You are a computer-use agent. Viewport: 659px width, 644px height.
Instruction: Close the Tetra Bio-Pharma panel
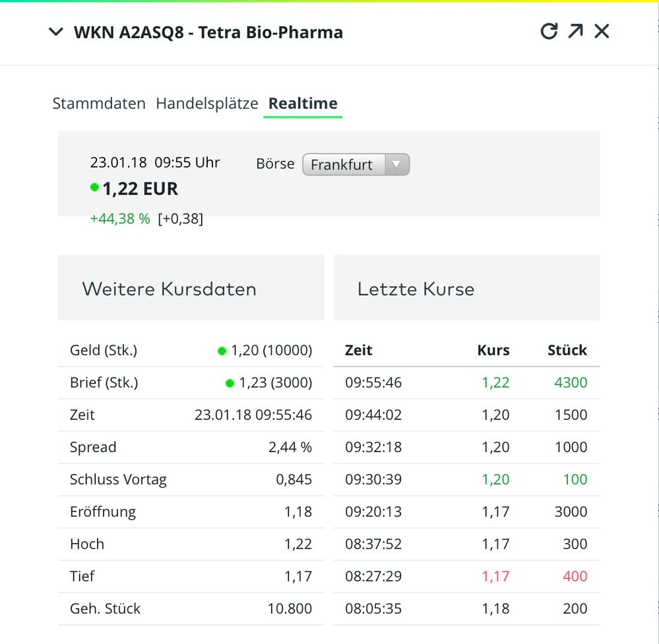(x=602, y=31)
